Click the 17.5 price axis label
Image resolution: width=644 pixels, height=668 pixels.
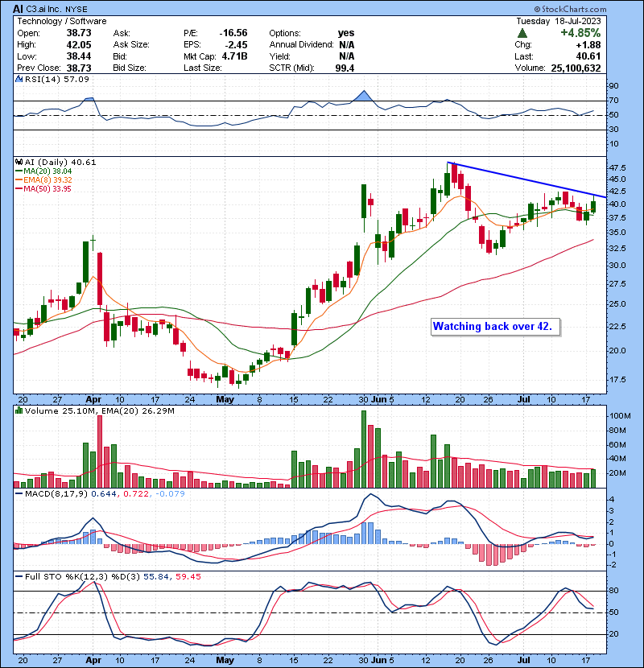point(617,380)
